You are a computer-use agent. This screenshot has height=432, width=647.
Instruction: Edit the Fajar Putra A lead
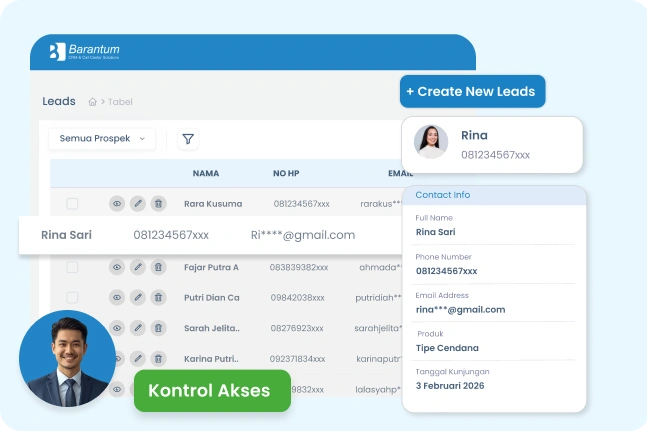138,267
